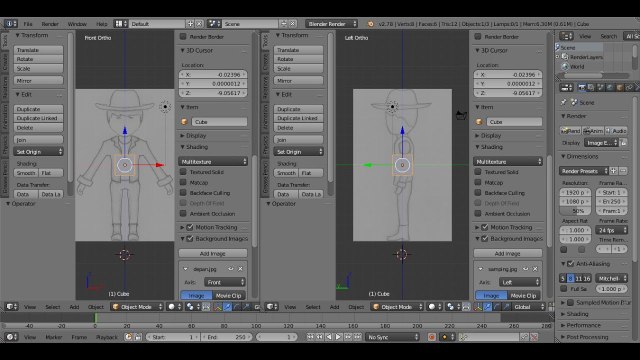Screen dimensions: 640x360
Task: Enable Render Border in right viewport panel
Action: (x=478, y=36)
